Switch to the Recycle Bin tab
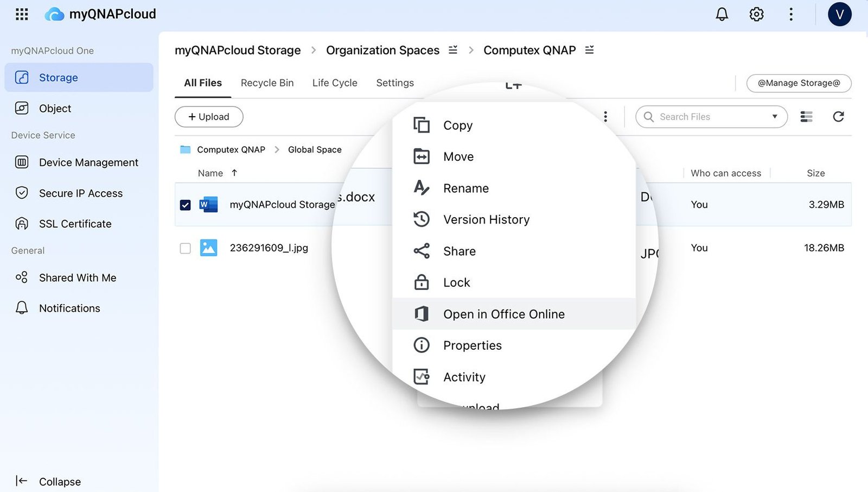This screenshot has height=492, width=868. pyautogui.click(x=267, y=83)
